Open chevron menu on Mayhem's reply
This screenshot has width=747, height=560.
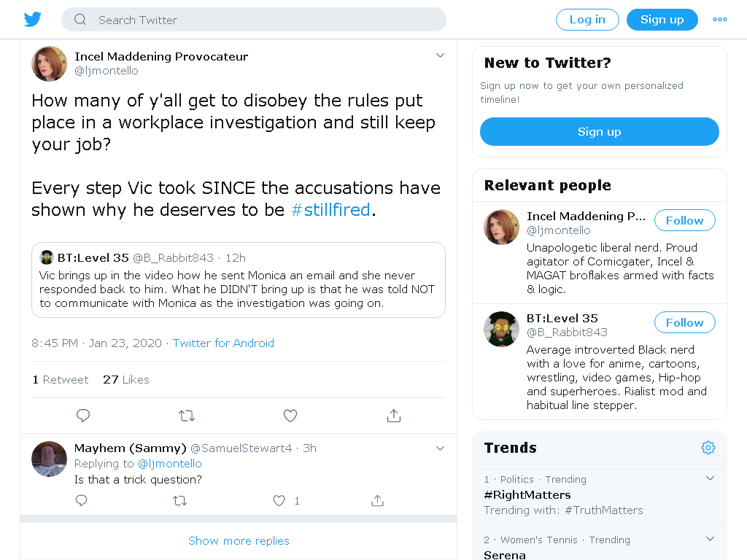[440, 448]
